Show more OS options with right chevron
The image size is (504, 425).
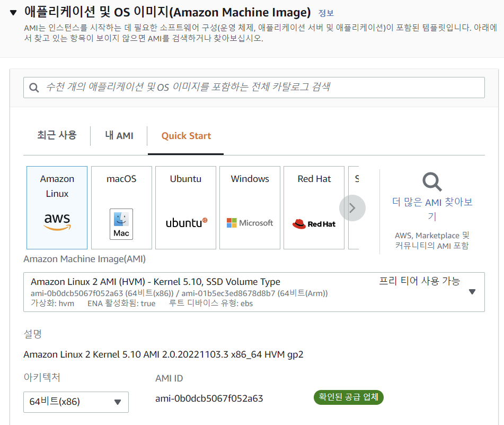pyautogui.click(x=352, y=208)
